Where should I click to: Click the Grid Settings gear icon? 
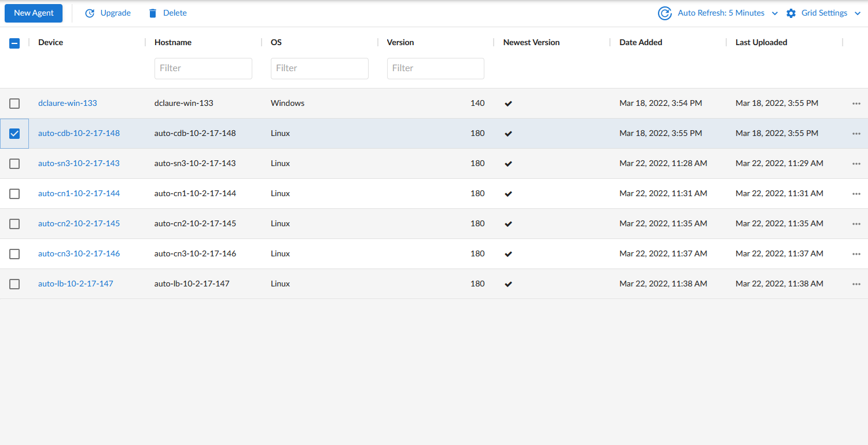pos(791,13)
